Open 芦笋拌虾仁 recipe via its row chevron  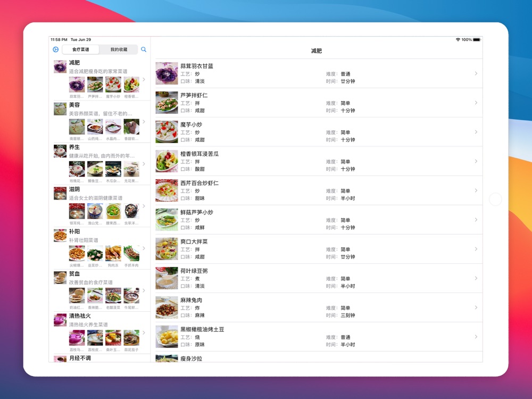(476, 103)
